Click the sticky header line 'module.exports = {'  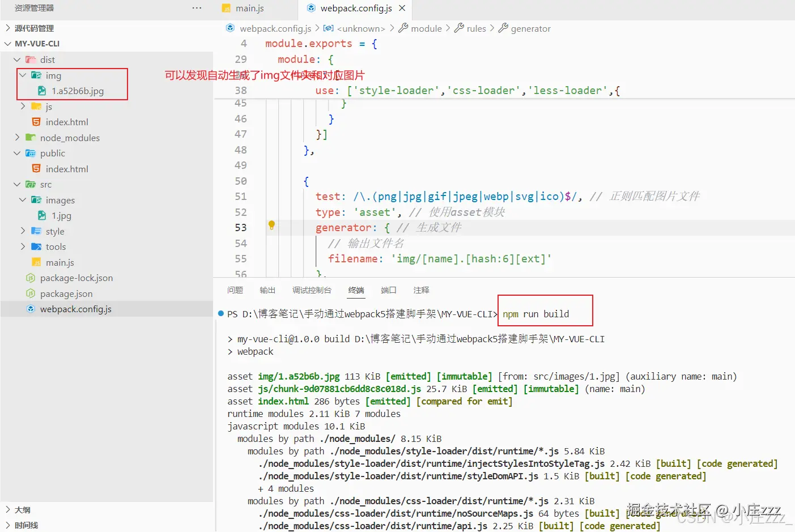pos(321,44)
